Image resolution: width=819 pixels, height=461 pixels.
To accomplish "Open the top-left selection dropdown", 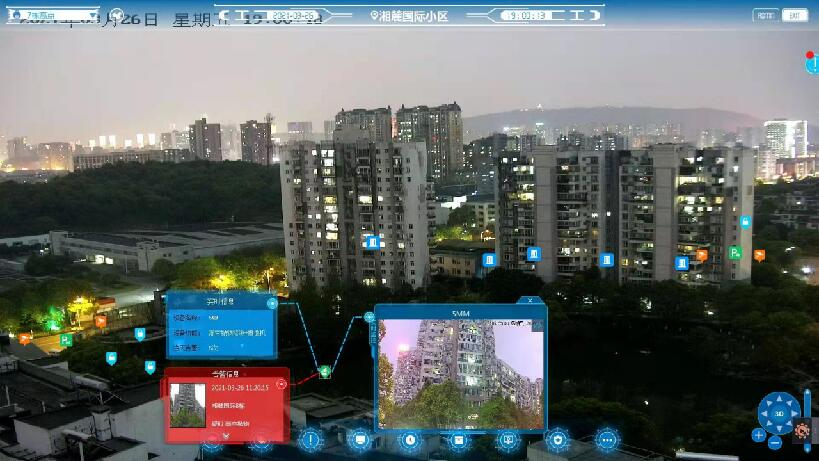I will [x=50, y=16].
